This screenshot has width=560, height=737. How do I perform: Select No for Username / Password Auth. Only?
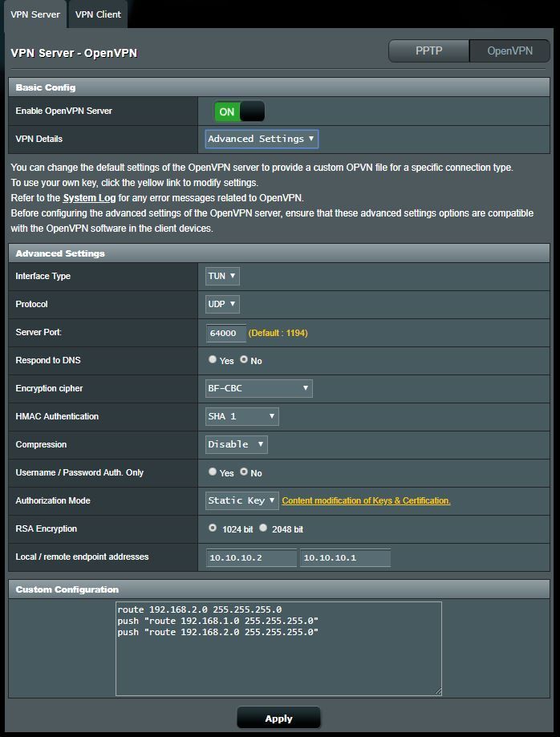(x=244, y=472)
